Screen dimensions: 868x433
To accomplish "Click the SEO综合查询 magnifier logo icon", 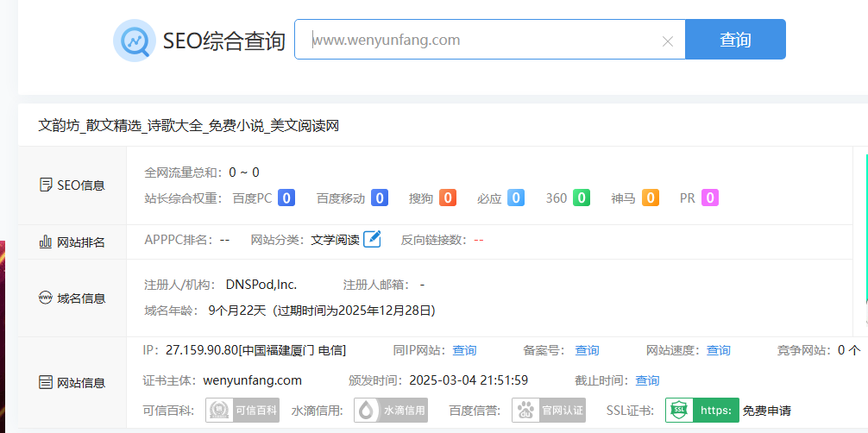I will point(135,41).
